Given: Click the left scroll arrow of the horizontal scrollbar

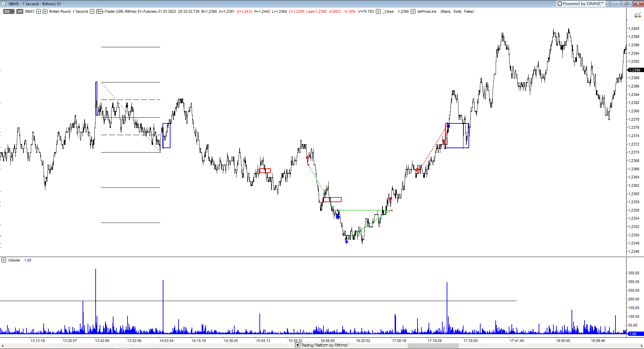Looking at the screenshot, I should click(x=3, y=346).
